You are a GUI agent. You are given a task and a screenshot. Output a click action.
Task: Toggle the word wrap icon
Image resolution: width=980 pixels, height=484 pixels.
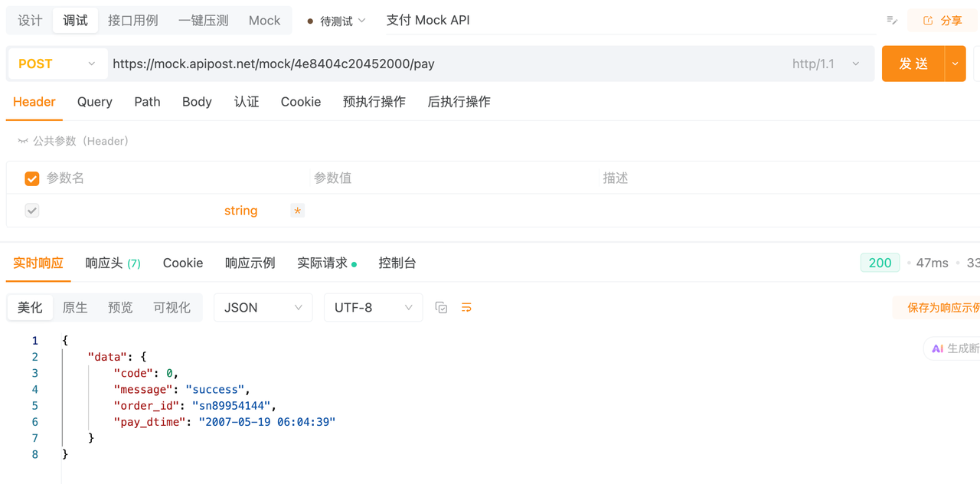466,307
